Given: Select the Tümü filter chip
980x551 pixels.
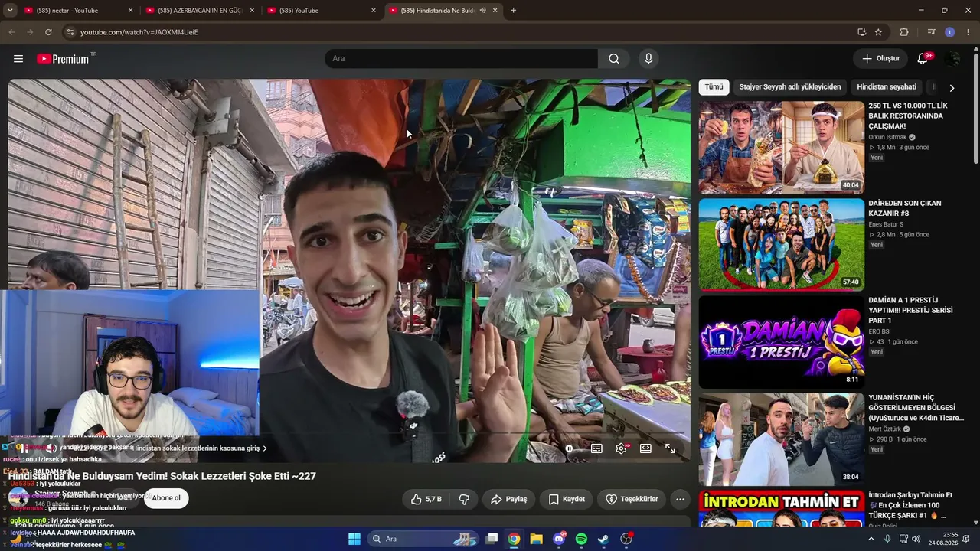Looking at the screenshot, I should [x=714, y=87].
